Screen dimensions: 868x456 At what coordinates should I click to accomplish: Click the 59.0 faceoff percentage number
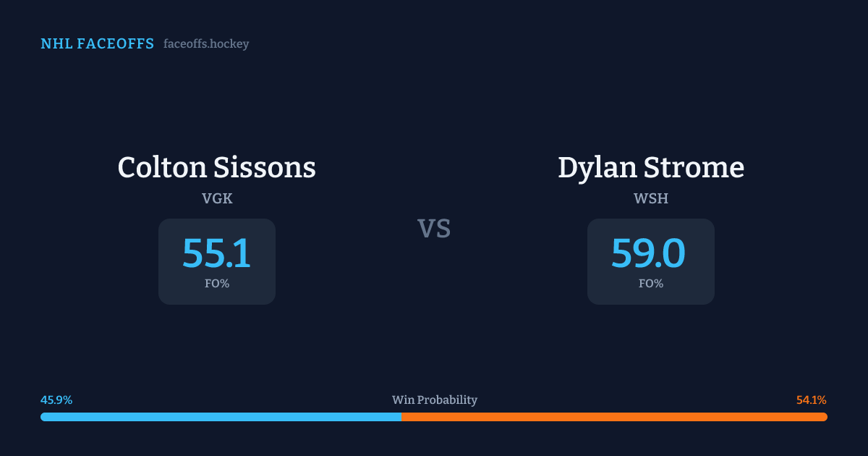coord(648,253)
